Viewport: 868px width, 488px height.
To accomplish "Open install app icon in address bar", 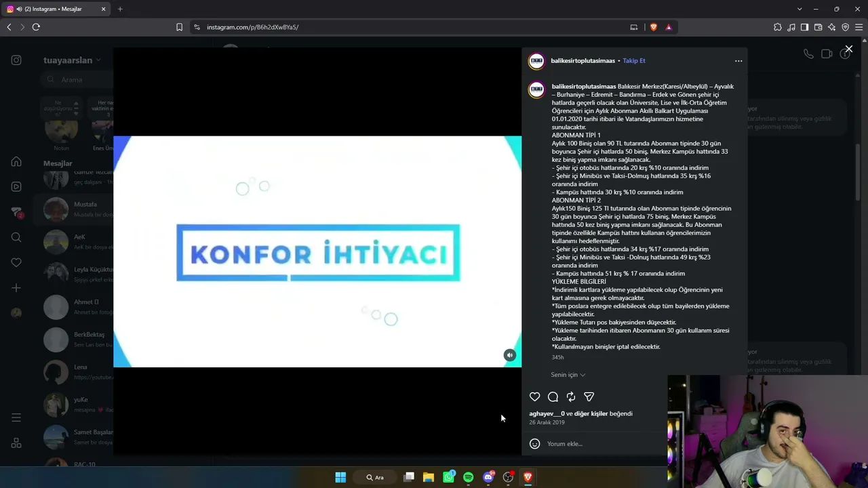I will pyautogui.click(x=634, y=27).
